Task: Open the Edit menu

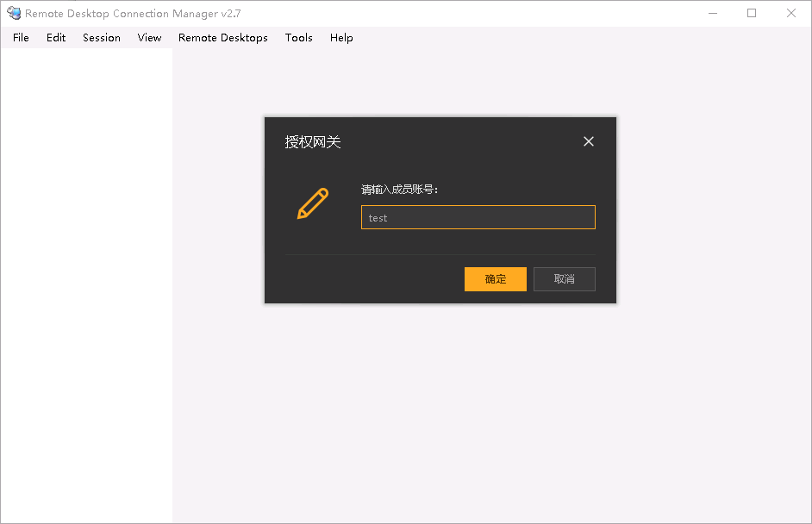Action: [x=56, y=38]
